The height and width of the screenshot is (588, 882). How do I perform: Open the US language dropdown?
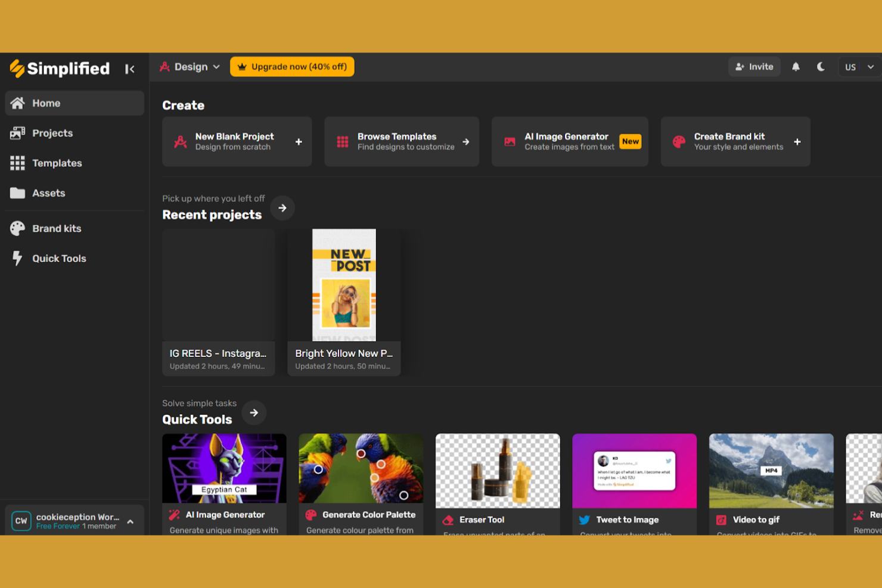pyautogui.click(x=859, y=67)
